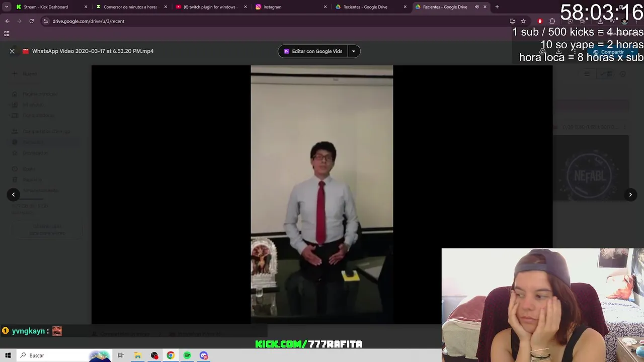644x362 pixels.
Task: Click the address bar with drive.google.com URL
Action: (x=272, y=21)
